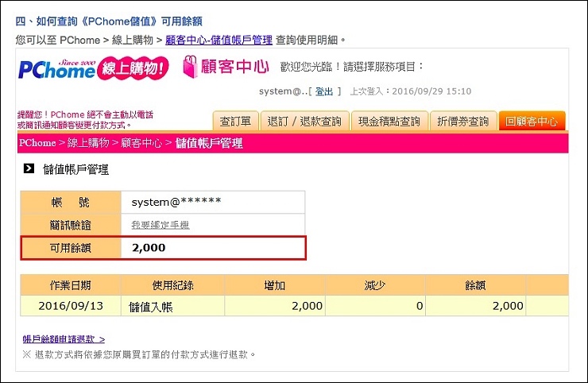Viewport: 588px width, 383px height.
Task: Click 線上購物 in the breadcrumb
Action: coord(88,143)
